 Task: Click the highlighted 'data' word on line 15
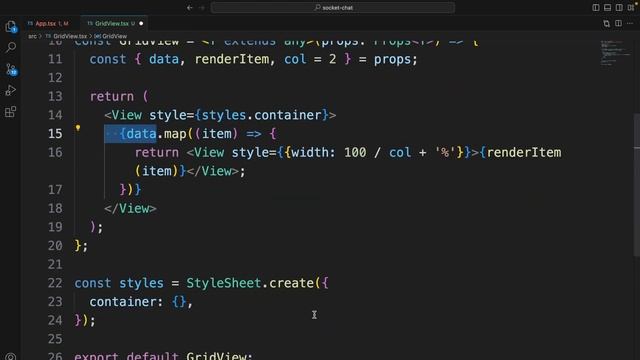coord(141,133)
